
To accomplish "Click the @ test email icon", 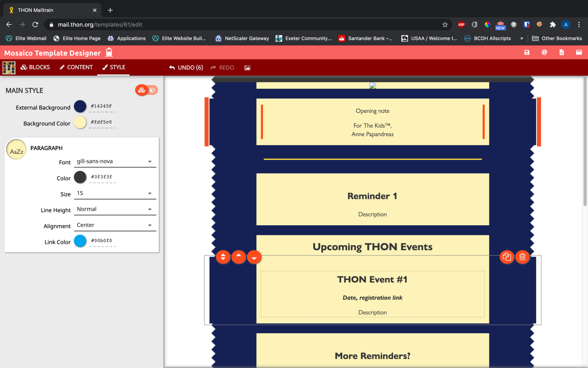I will point(544,53).
